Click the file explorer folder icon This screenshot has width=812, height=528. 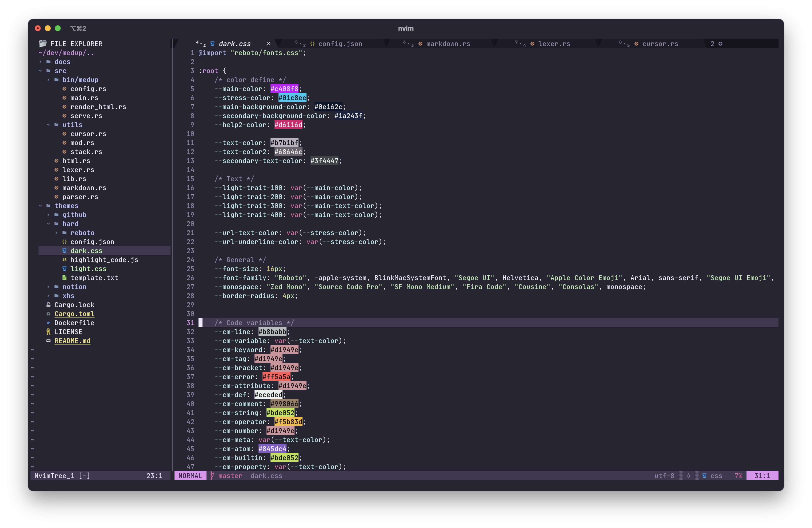point(43,44)
